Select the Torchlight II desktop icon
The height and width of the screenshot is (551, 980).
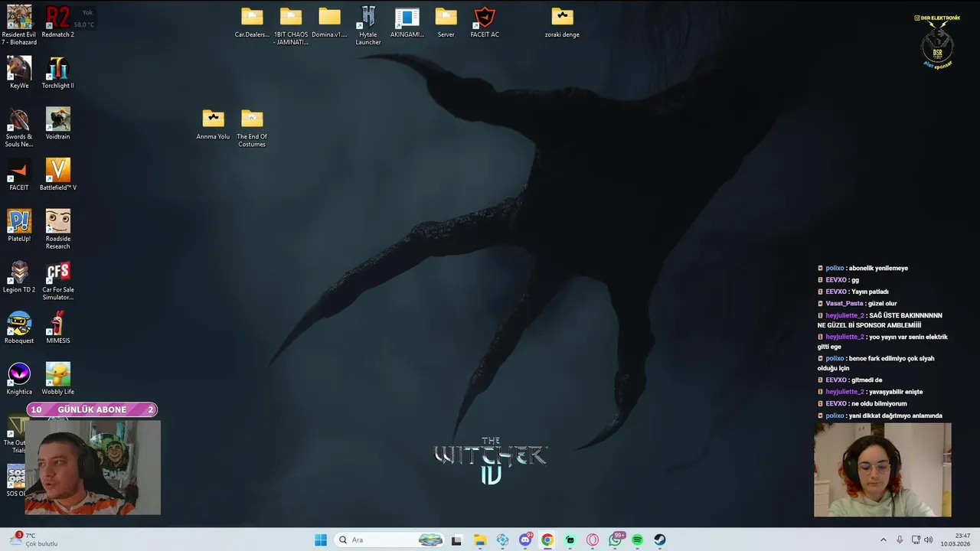tap(57, 73)
